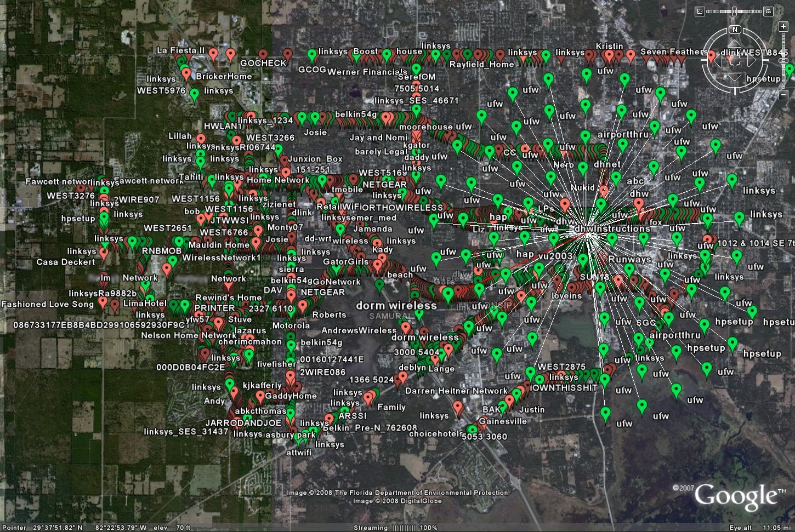Open the BrickerHome red placemark pin
Image resolution: width=795 pixels, height=532 pixels.
(x=186, y=73)
